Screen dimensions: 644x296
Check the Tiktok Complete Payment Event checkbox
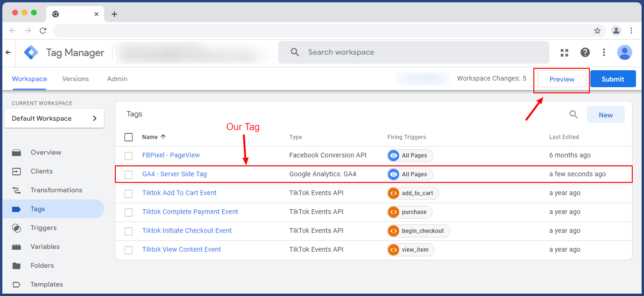tap(129, 212)
